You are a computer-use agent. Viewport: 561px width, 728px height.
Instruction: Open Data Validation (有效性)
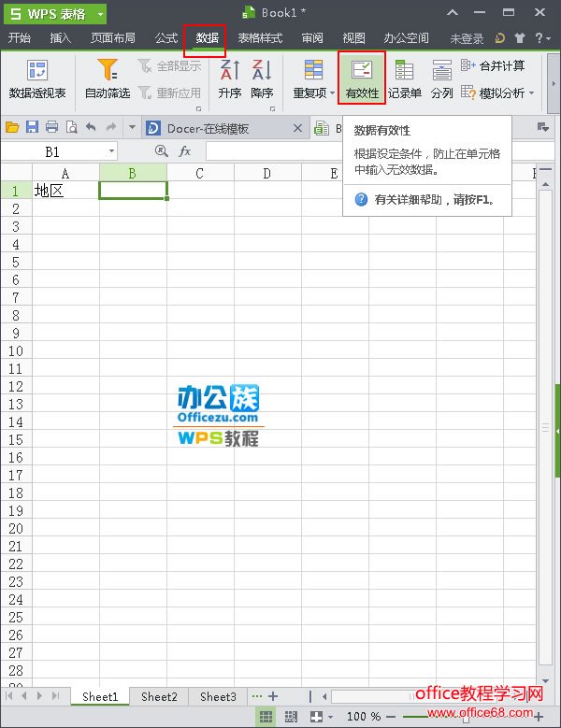point(362,78)
